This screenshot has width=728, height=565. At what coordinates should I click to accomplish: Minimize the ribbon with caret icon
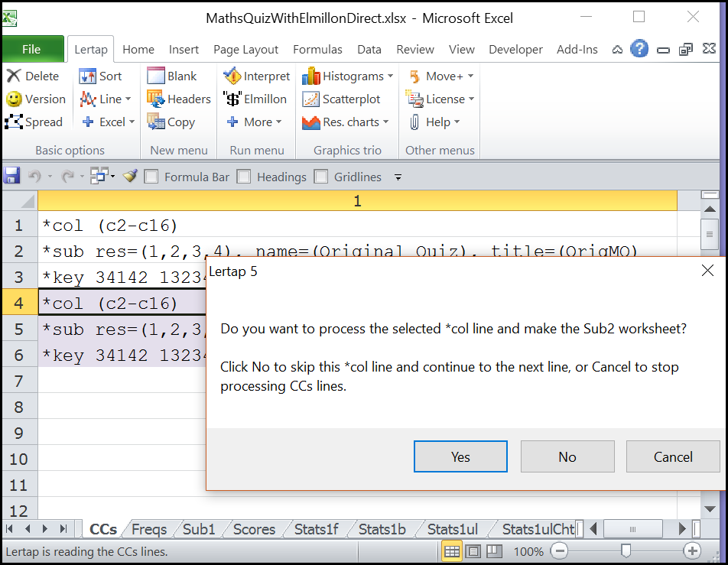tap(617, 49)
